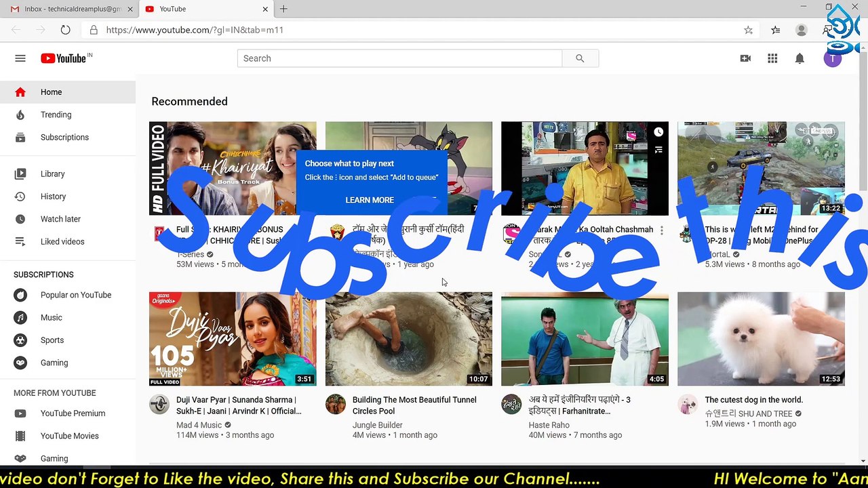Open Subscriptions in sidebar
The height and width of the screenshot is (488, 868).
coord(68,137)
